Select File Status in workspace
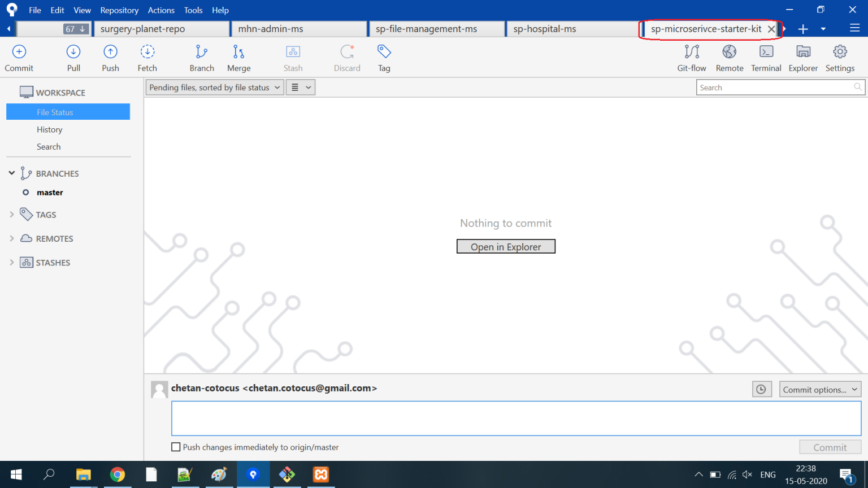Image resolution: width=868 pixels, height=488 pixels. coord(68,112)
